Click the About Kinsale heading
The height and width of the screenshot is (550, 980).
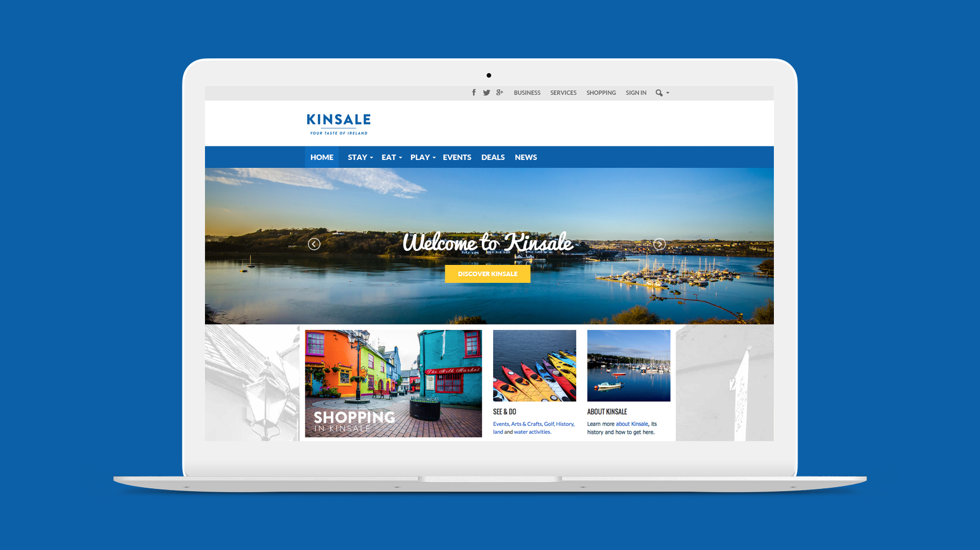(607, 412)
